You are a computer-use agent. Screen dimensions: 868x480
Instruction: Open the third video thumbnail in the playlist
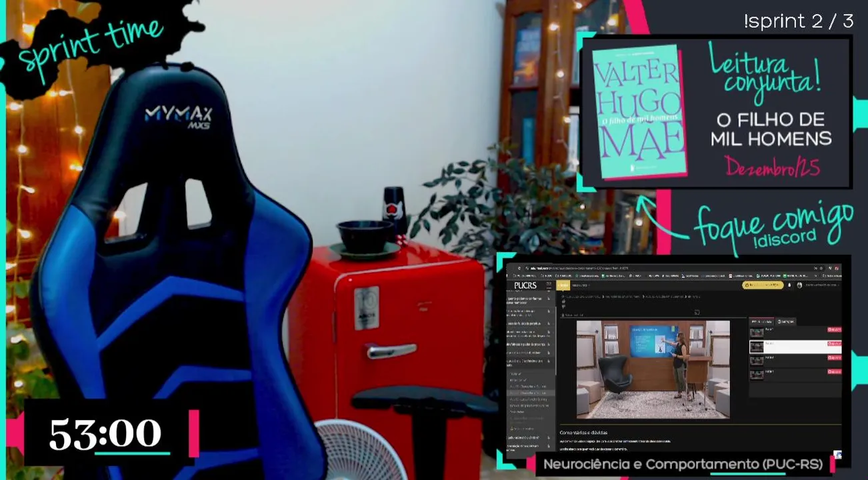click(x=757, y=361)
